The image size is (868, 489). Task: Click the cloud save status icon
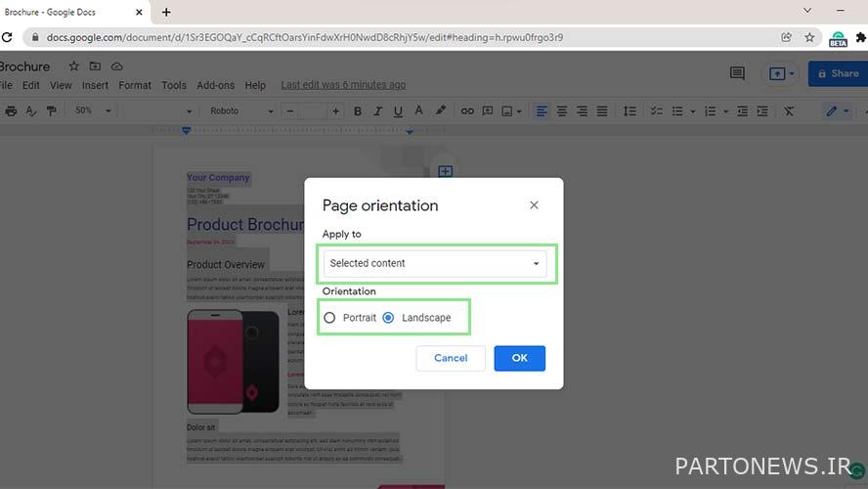tap(116, 67)
